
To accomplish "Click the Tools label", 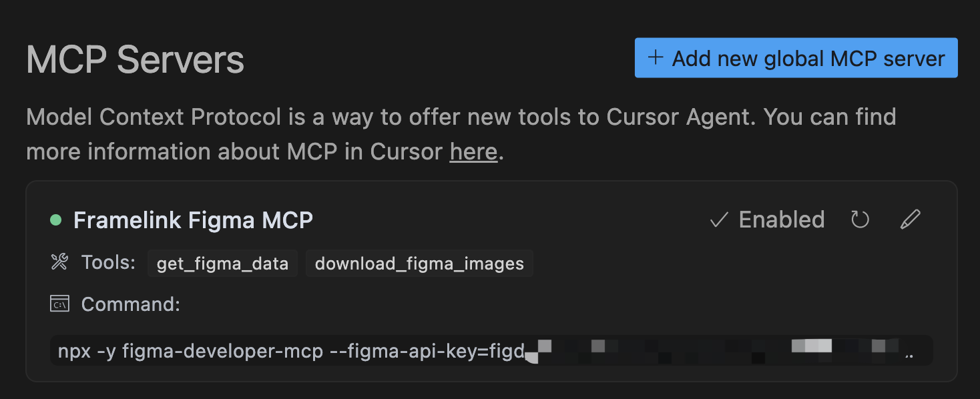I will [x=109, y=262].
